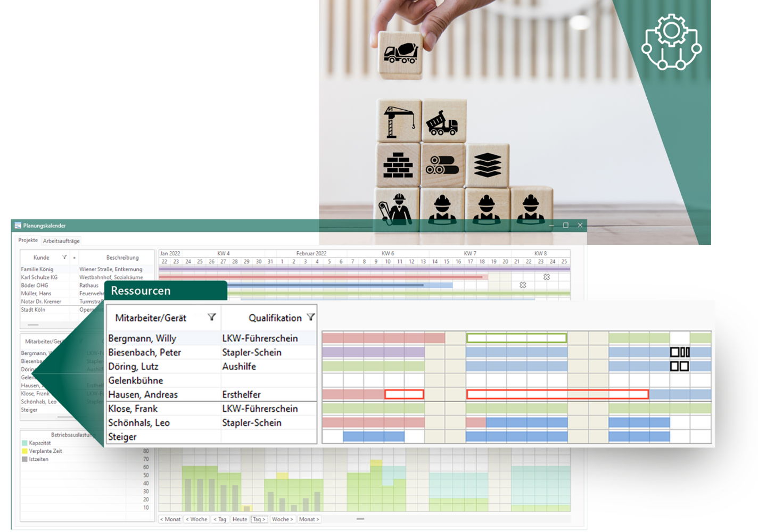This screenshot has width=758, height=532.
Task: Click the Qualifikation filter funnel icon
Action: point(311,318)
